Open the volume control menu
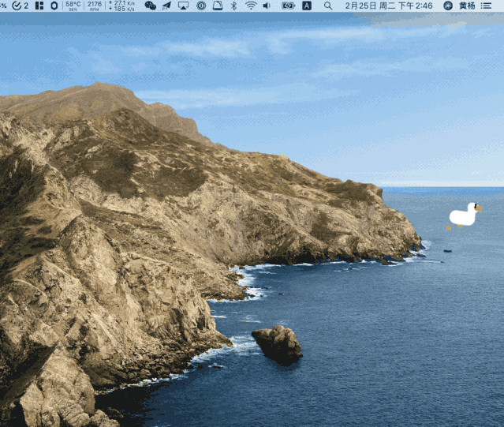The image size is (504, 427). point(267,6)
